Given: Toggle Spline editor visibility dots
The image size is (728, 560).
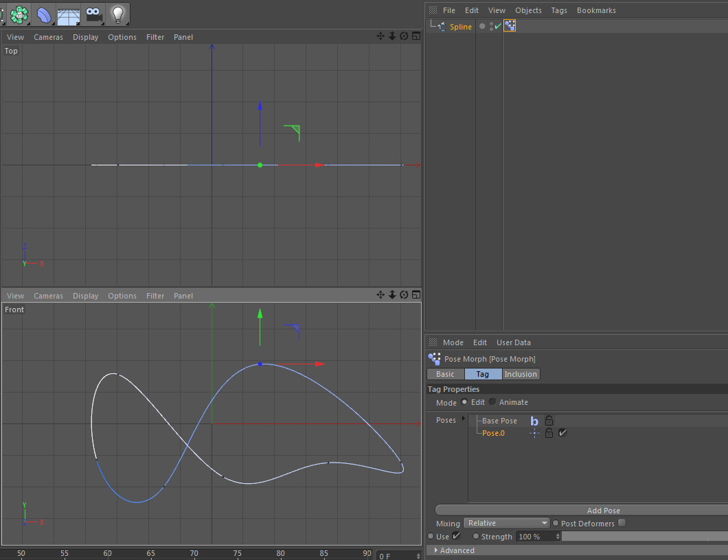Looking at the screenshot, I should click(491, 27).
